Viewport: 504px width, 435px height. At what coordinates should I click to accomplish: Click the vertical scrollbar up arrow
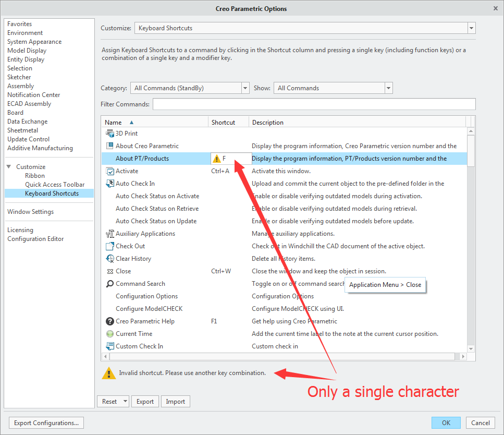[471, 131]
